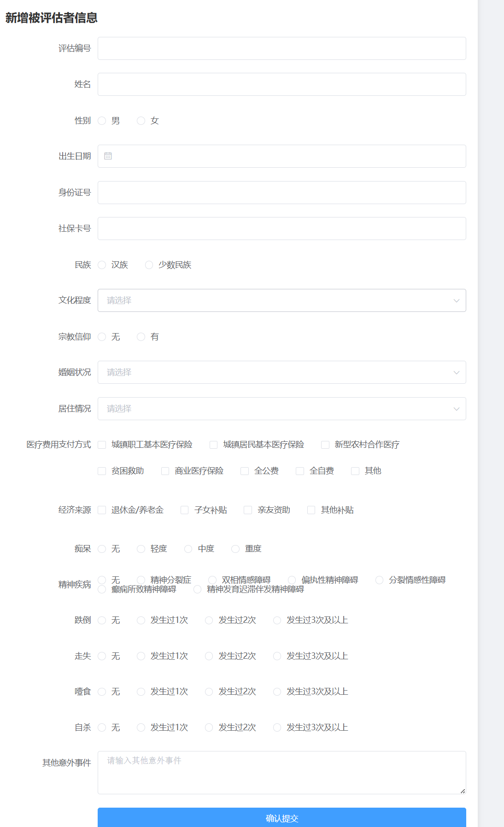
Task: Select 发生过1次 in the 走失 row
Action: 141,656
